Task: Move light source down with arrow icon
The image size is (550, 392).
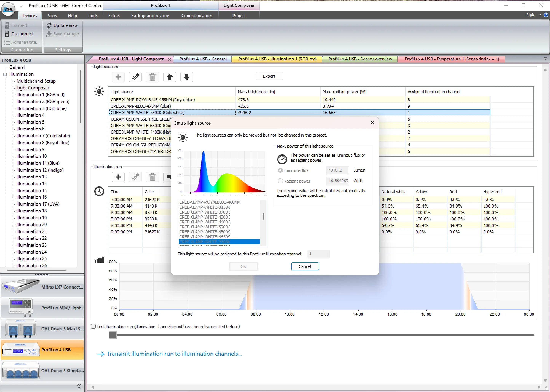Action: click(186, 77)
